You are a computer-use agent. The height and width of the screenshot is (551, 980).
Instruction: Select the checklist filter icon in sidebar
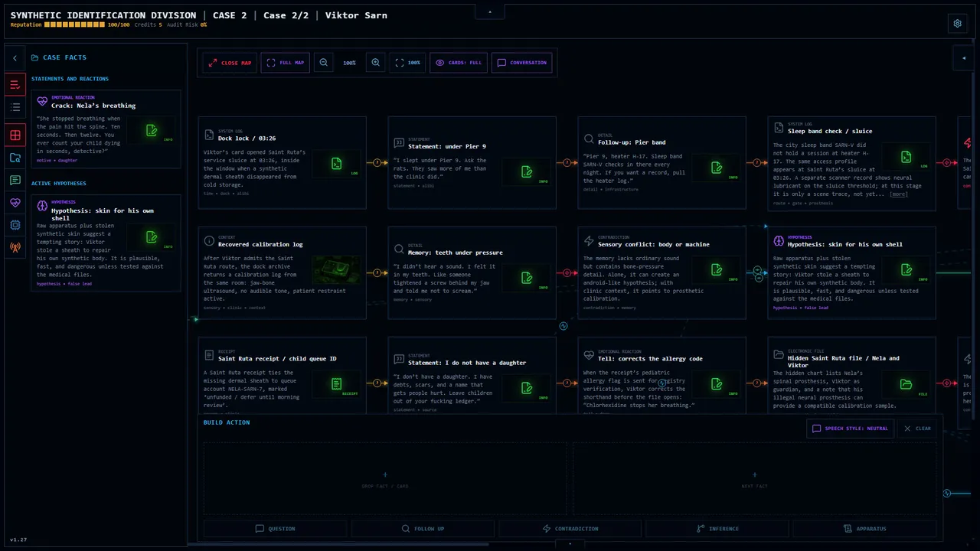coord(15,85)
